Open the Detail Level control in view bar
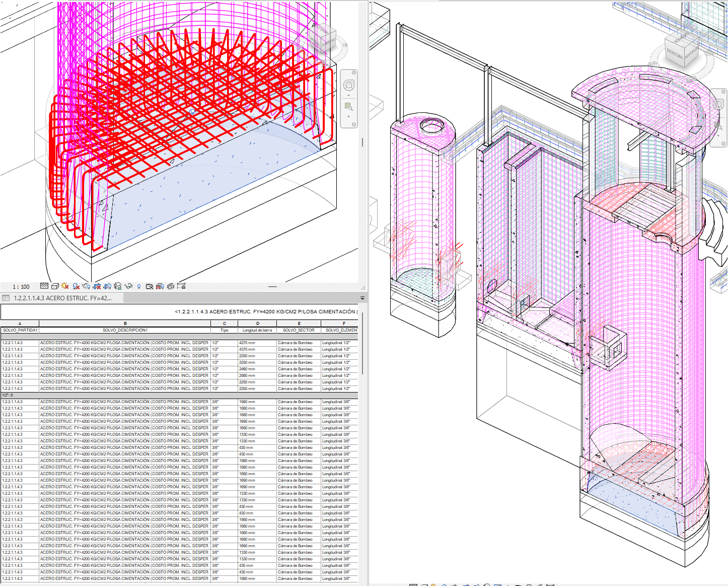The image size is (728, 586). 44,286
